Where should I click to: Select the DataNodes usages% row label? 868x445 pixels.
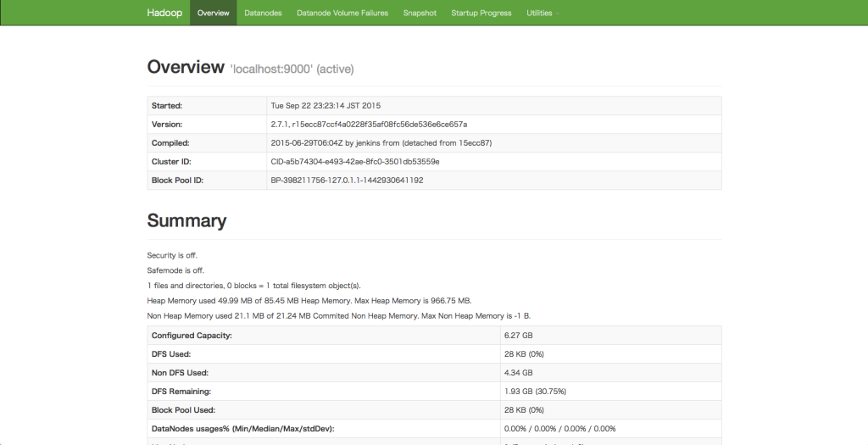[x=242, y=429]
